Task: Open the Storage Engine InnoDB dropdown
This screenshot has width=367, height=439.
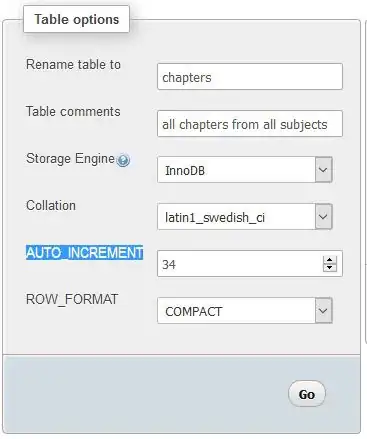Action: coord(245,170)
